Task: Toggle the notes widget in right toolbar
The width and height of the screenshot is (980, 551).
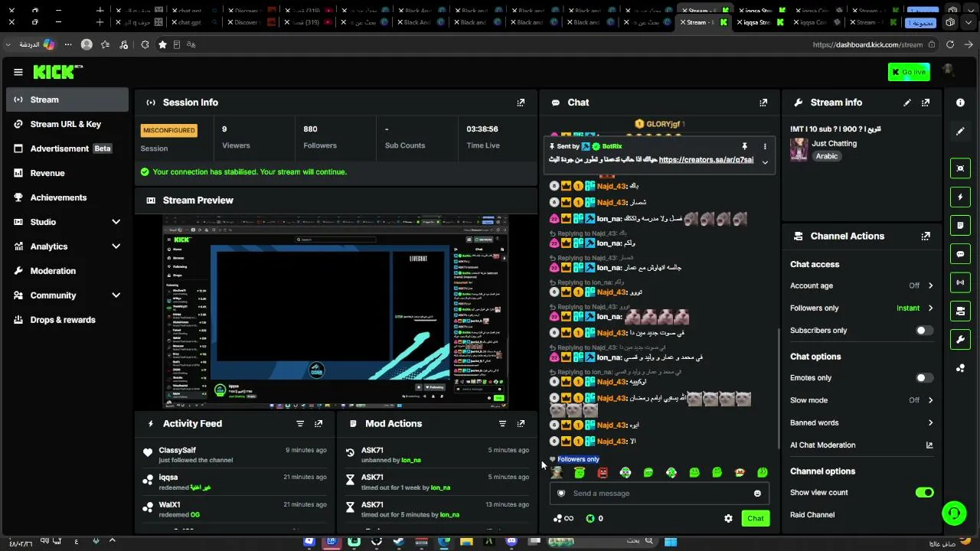Action: (x=960, y=225)
